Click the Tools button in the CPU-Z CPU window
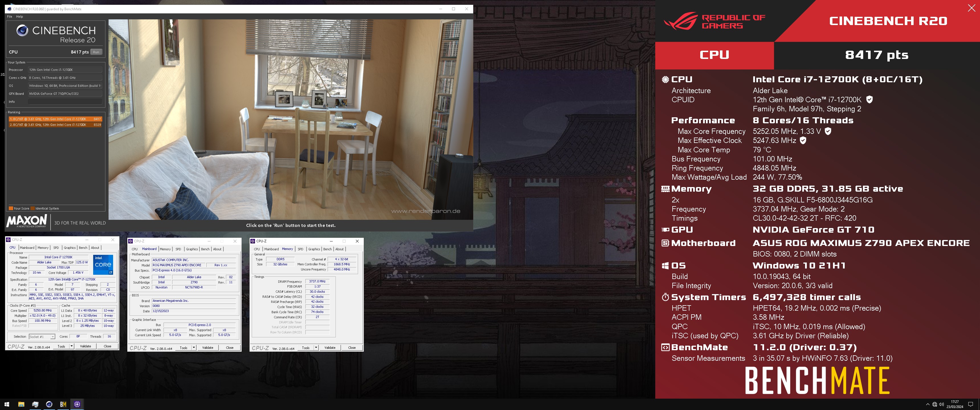This screenshot has width=980, height=410. pyautogui.click(x=61, y=346)
